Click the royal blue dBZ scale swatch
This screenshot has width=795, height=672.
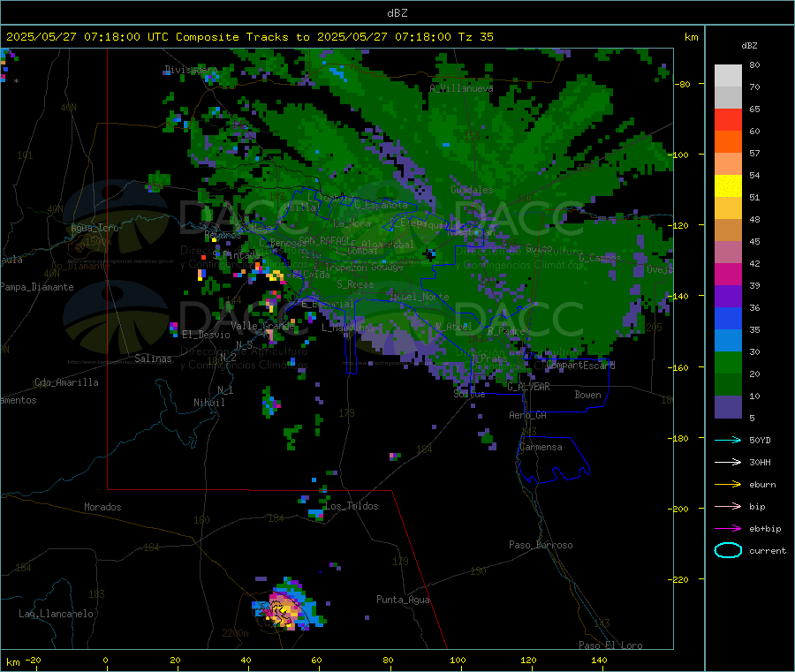click(728, 318)
